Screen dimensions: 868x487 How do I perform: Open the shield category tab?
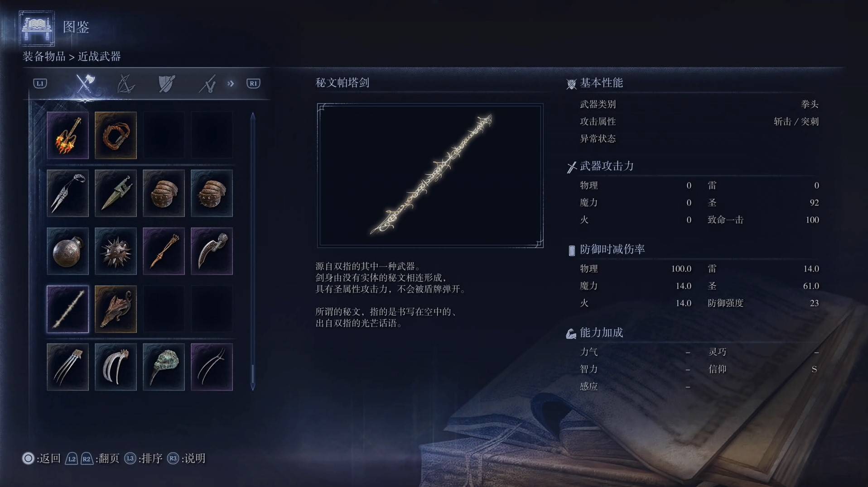coord(167,84)
